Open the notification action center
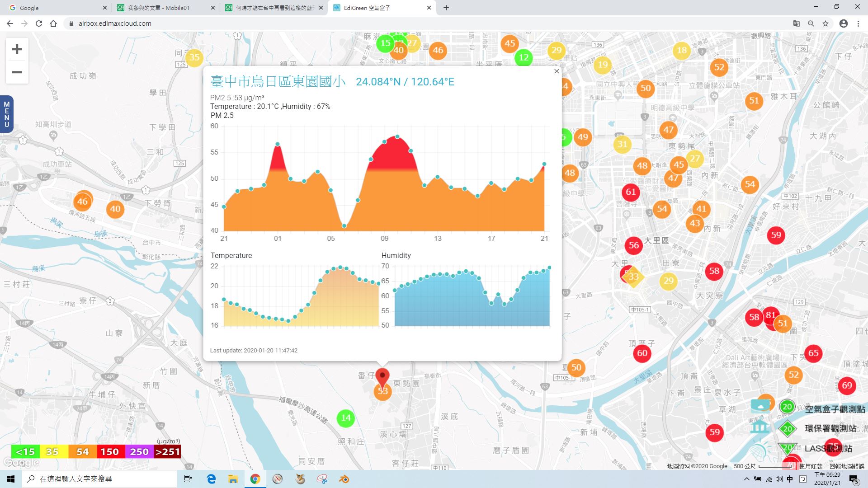The height and width of the screenshot is (488, 868). tap(854, 479)
